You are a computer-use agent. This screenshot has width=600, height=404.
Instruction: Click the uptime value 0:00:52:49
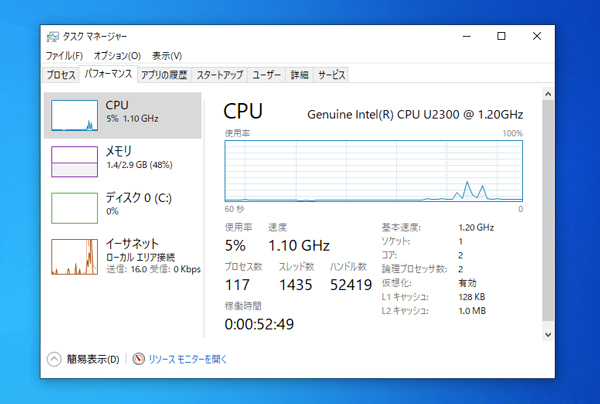(259, 324)
